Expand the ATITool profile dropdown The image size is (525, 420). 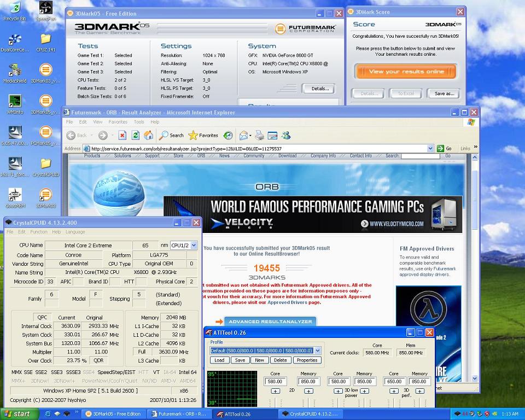pyautogui.click(x=318, y=351)
